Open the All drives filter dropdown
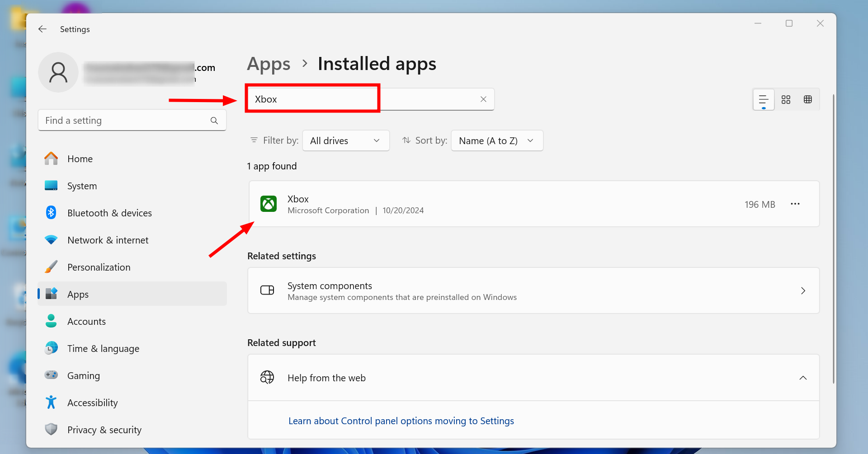Image resolution: width=868 pixels, height=454 pixels. click(x=345, y=140)
